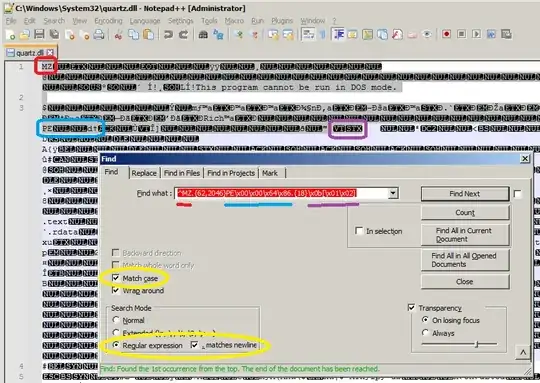This screenshot has height=383, width=540.
Task: Toggle synchronize horizontal scrolling icon
Action: tap(288, 34)
